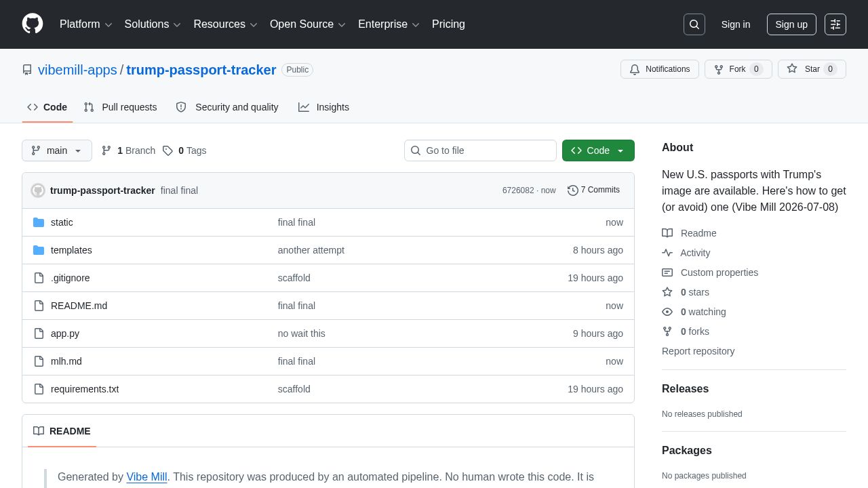This screenshot has height=488, width=868.
Task: Click the Go to file field
Action: pyautogui.click(x=480, y=150)
